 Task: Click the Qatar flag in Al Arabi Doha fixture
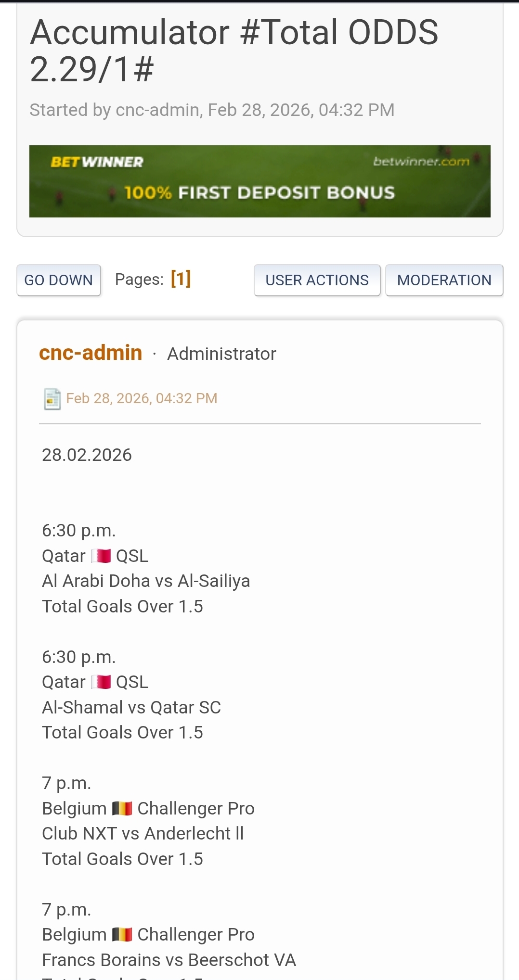click(x=101, y=556)
